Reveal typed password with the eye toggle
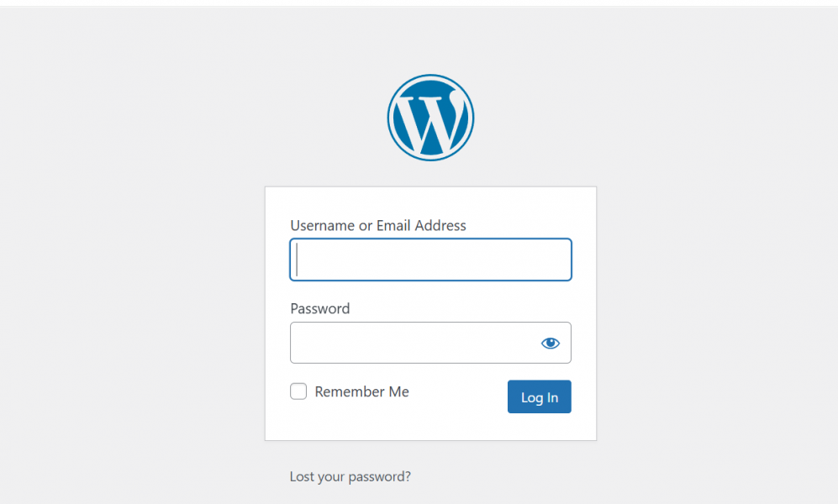Screen dimensions: 838x504 [x=551, y=343]
